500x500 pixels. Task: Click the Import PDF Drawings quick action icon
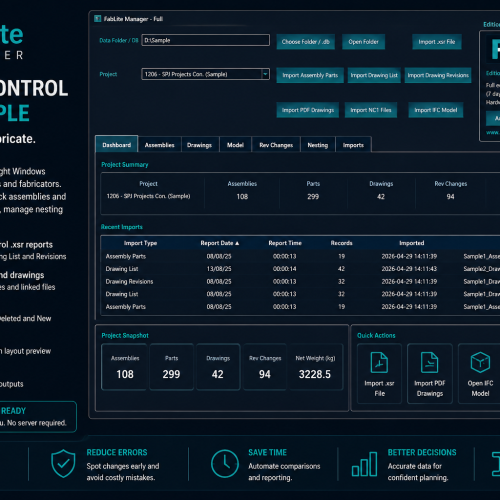coord(429,362)
